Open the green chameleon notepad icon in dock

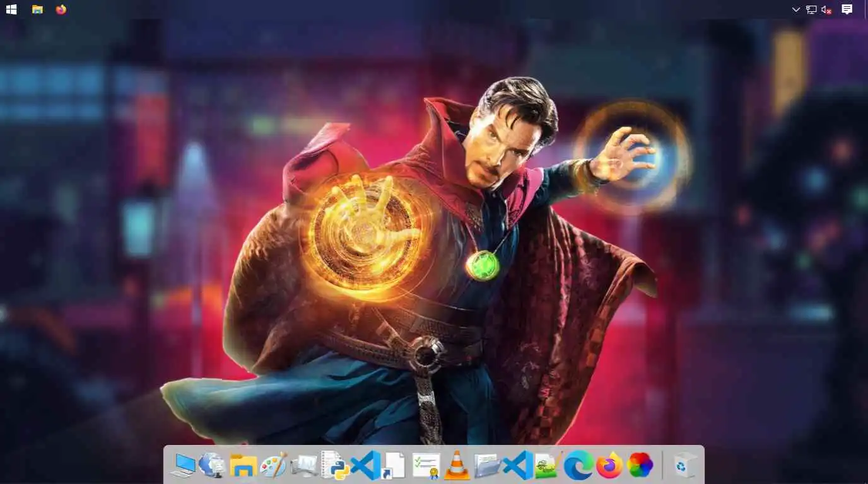point(548,466)
